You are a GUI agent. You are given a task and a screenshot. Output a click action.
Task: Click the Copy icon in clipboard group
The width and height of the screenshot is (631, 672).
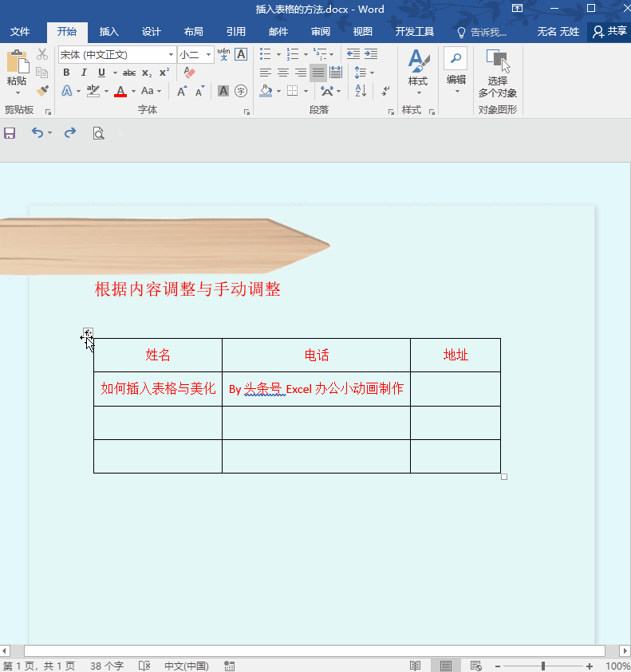point(42,73)
